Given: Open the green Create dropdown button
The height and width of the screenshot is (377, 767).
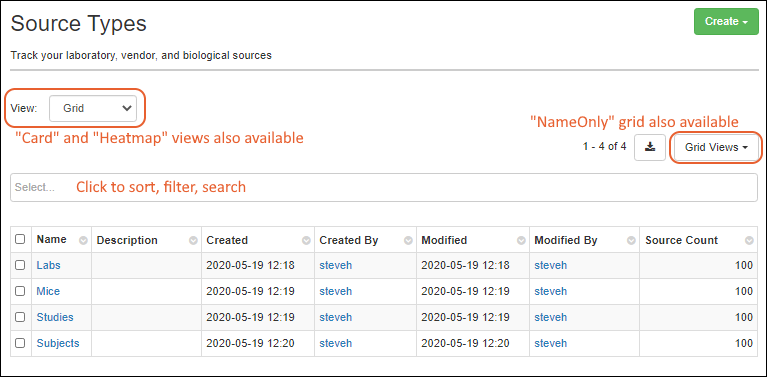Looking at the screenshot, I should pos(726,22).
